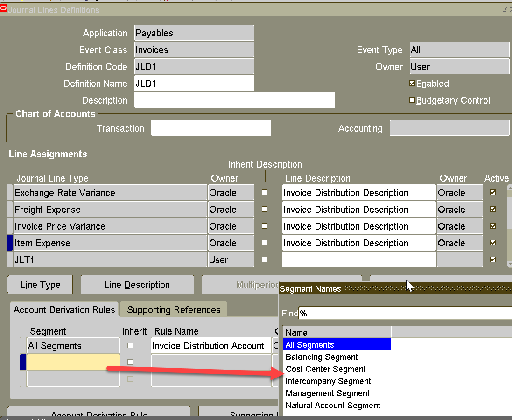Switch to the Account Derivation Rules tab
This screenshot has width=512, height=420.
(x=64, y=309)
